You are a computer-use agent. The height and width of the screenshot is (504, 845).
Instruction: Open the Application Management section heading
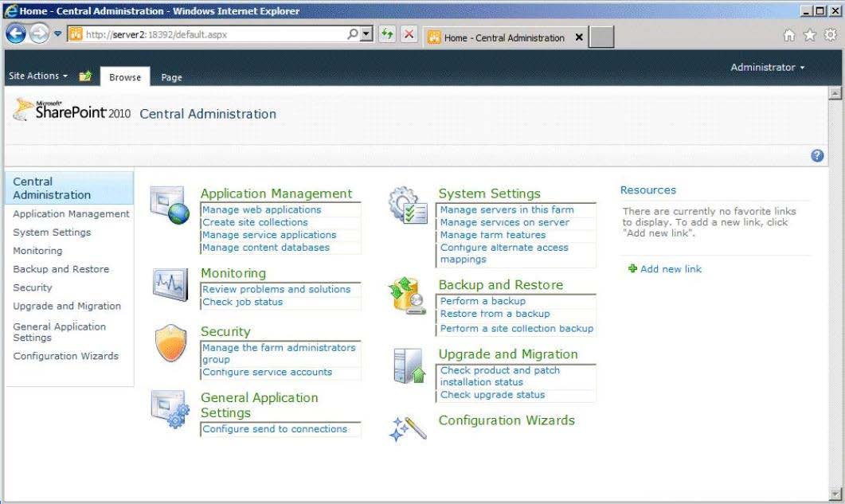point(276,193)
